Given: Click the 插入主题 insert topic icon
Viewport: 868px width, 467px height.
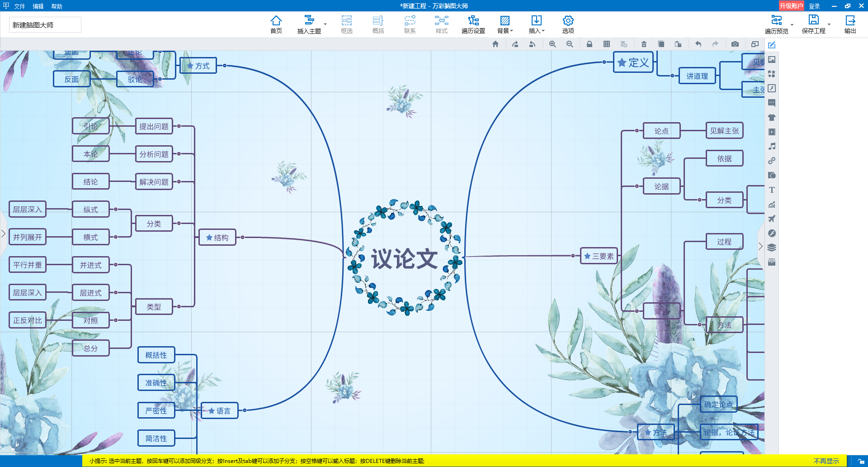Looking at the screenshot, I should [309, 24].
